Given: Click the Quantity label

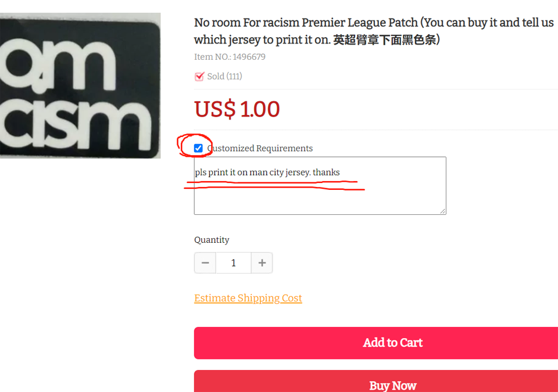Looking at the screenshot, I should coord(212,240).
